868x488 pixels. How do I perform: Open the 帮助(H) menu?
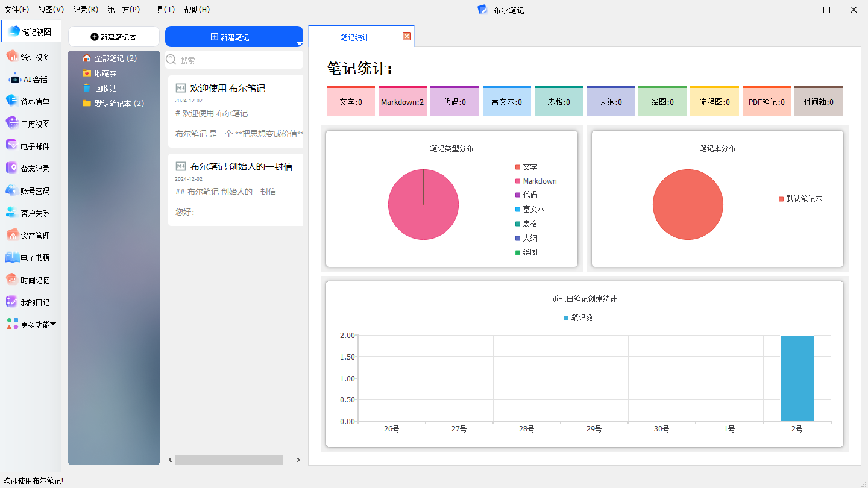tap(197, 10)
